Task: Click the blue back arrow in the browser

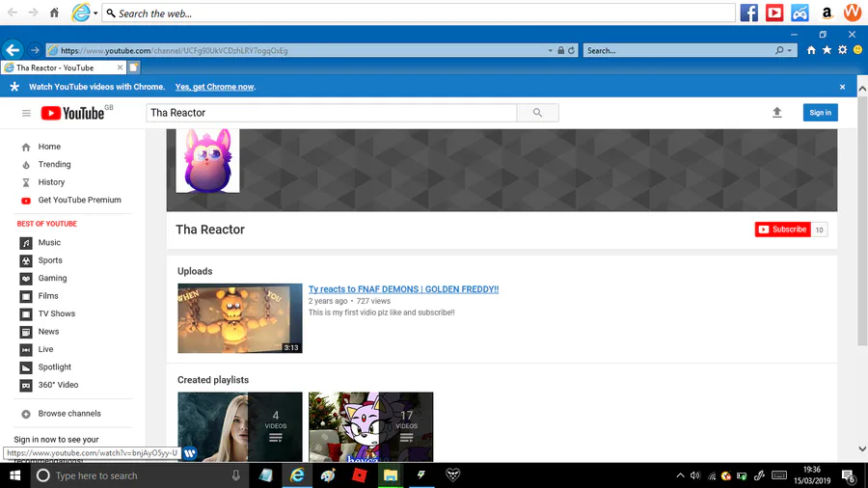Action: coord(13,50)
